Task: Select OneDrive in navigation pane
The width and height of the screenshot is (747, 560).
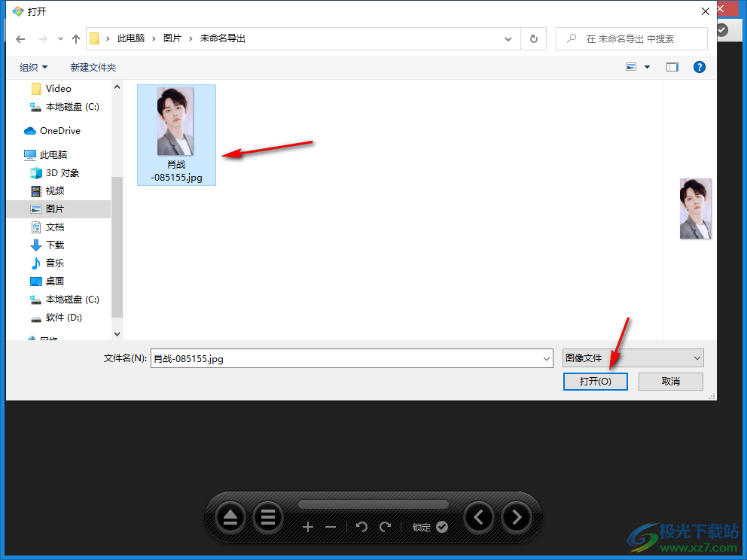Action: pyautogui.click(x=53, y=130)
